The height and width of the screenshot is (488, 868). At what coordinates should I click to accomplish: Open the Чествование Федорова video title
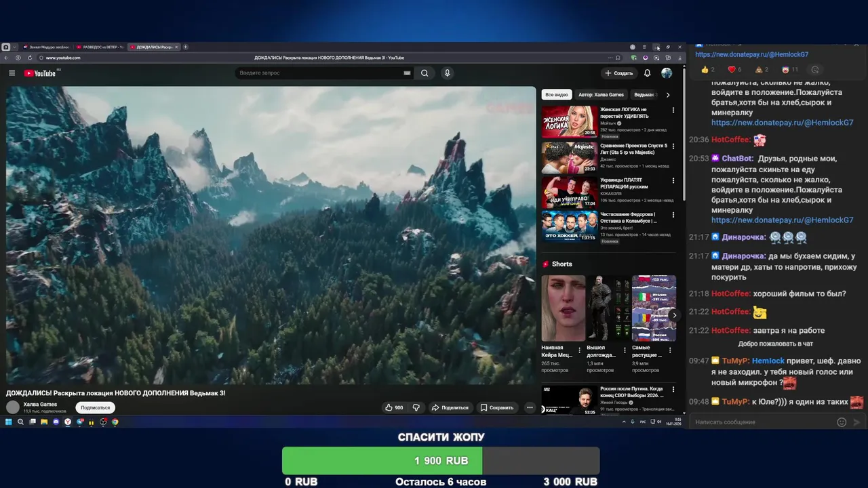click(x=629, y=218)
